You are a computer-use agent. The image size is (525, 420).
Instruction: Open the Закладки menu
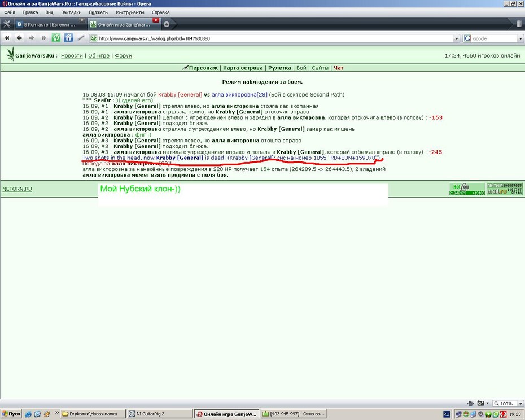point(71,12)
